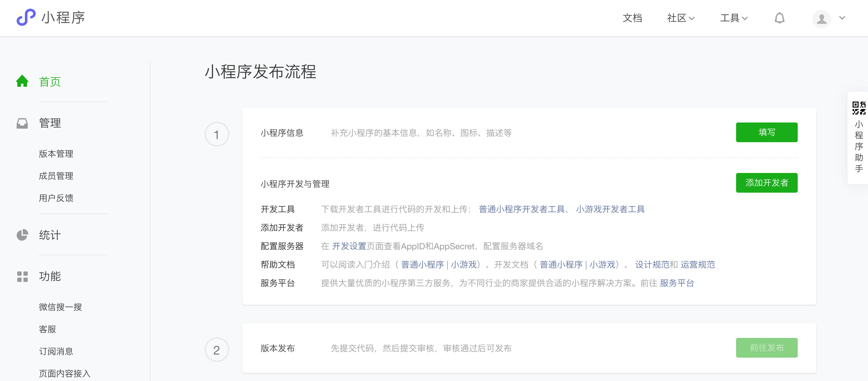Click the 管理 inbox icon
The width and height of the screenshot is (868, 381).
[x=22, y=123]
